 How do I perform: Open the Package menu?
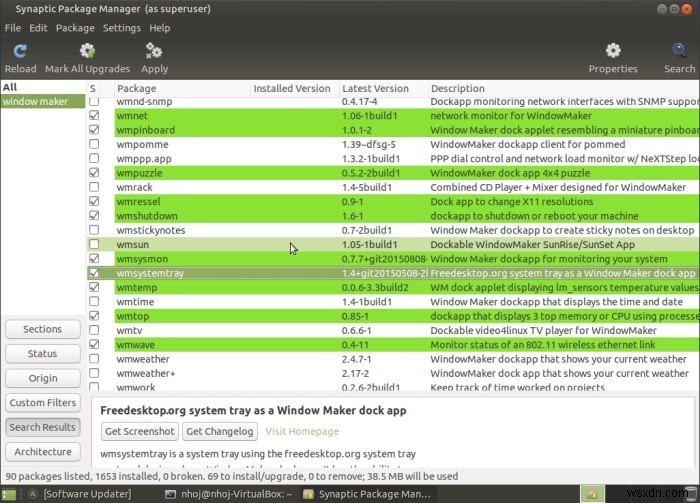tap(75, 28)
